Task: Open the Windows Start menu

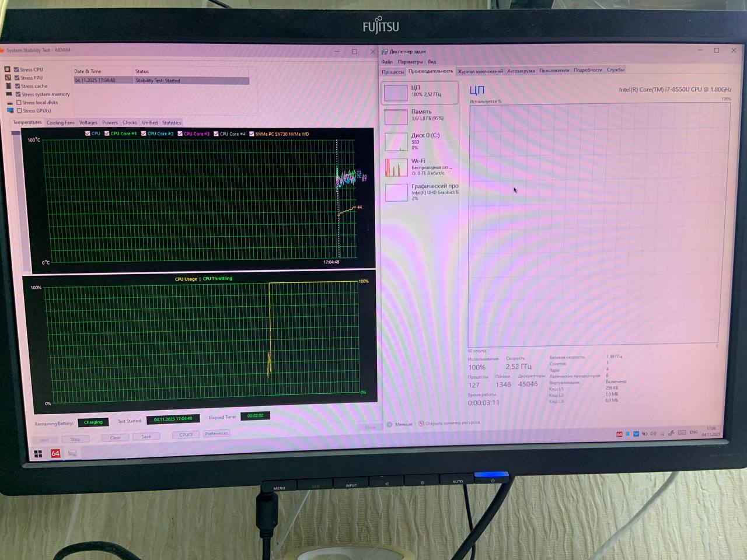Action: click(x=38, y=453)
